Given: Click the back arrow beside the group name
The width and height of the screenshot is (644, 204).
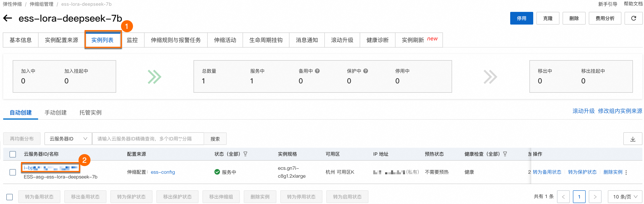Looking at the screenshot, I should [8, 18].
